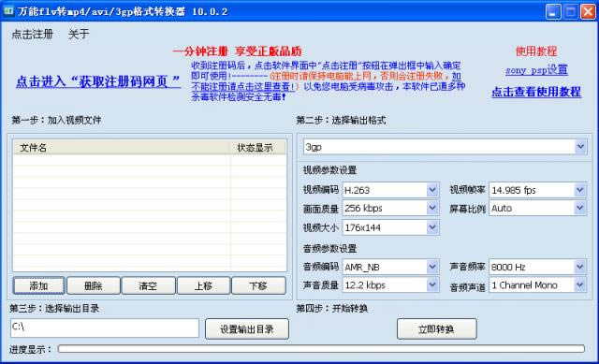Viewport: 599px width, 364px height.
Task: Click the output directory field showing C:\
Action: point(105,328)
